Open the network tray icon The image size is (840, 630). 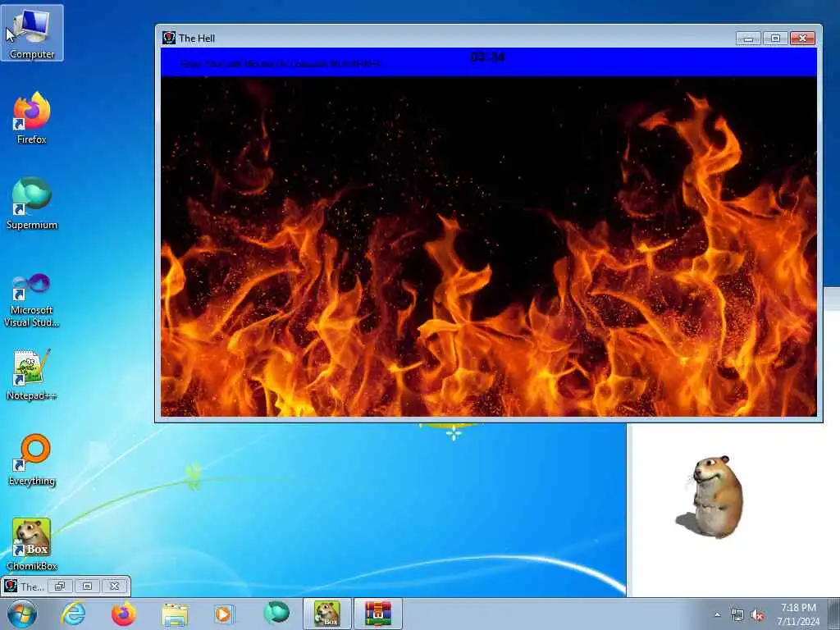737,615
